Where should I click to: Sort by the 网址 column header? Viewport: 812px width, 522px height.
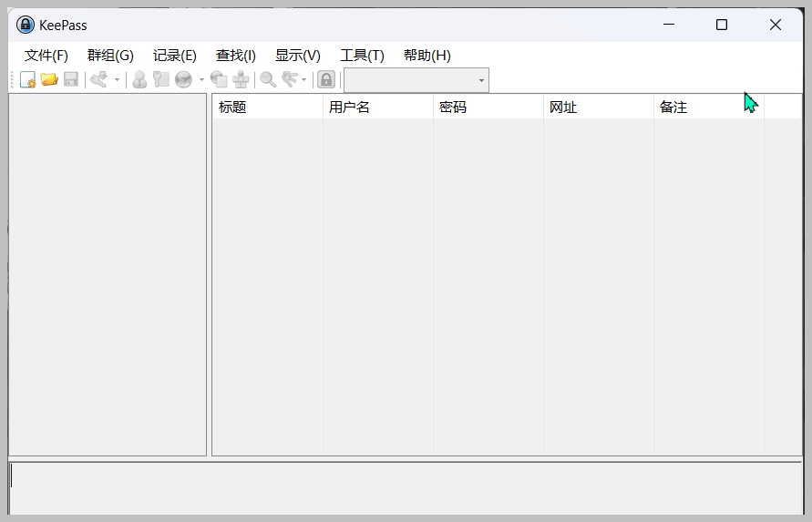(599, 107)
